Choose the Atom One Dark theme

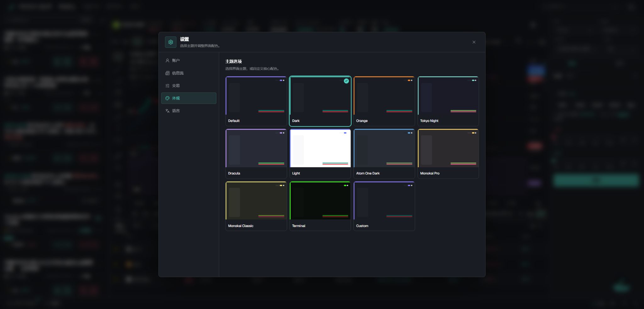point(384,154)
